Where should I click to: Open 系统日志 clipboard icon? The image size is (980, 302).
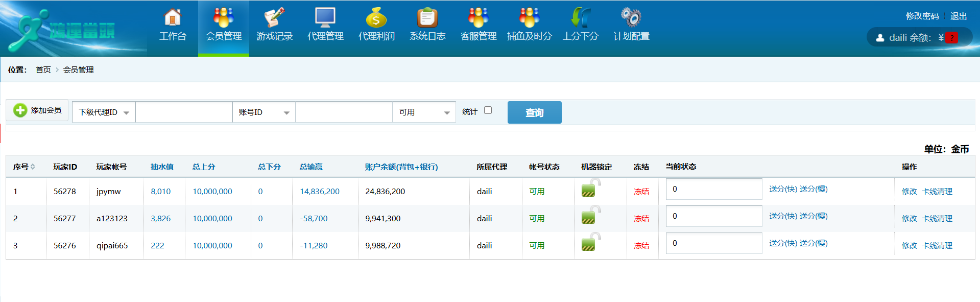tap(427, 18)
